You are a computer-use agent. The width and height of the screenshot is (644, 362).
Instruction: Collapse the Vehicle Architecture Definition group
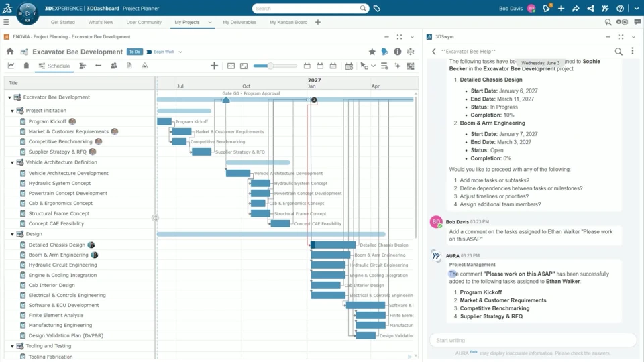coord(12,162)
